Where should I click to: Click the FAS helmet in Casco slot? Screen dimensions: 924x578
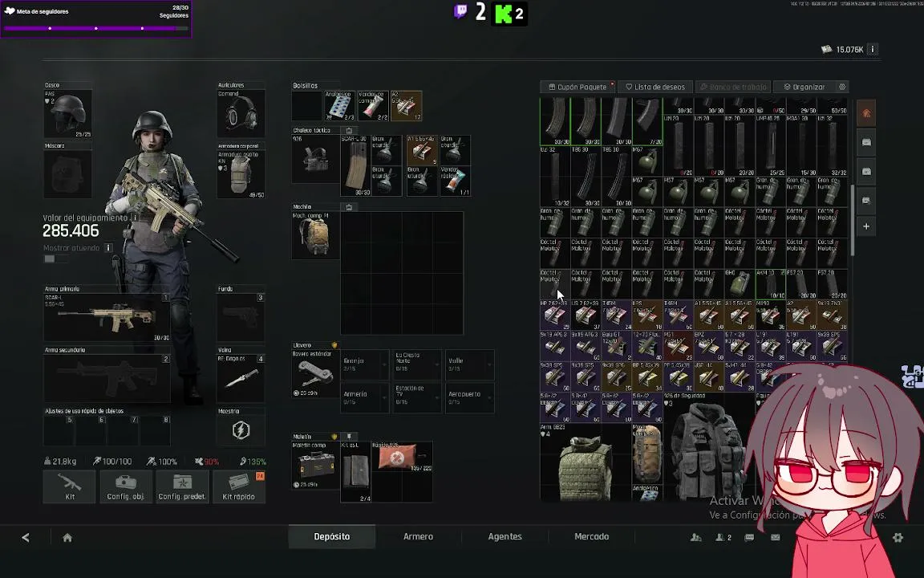[x=67, y=114]
